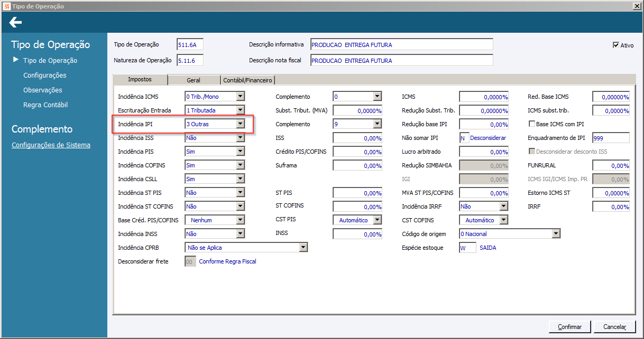Click the Enquadramento de IPI field
Viewport: 644px width, 339px height.
point(611,138)
